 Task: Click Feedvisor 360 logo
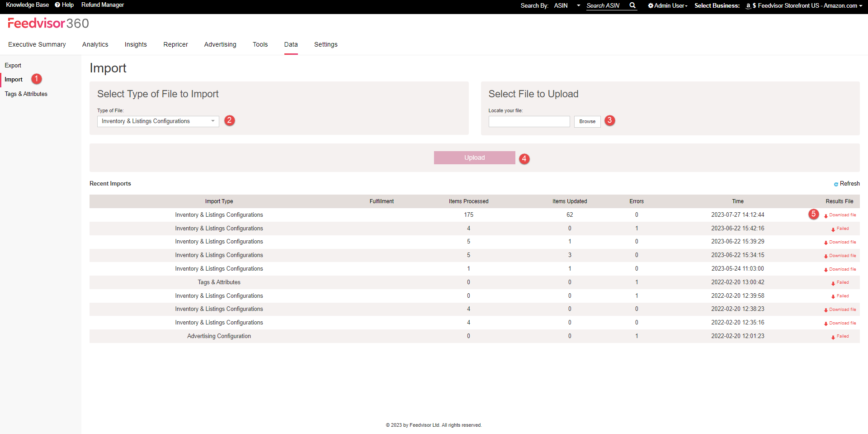click(48, 23)
